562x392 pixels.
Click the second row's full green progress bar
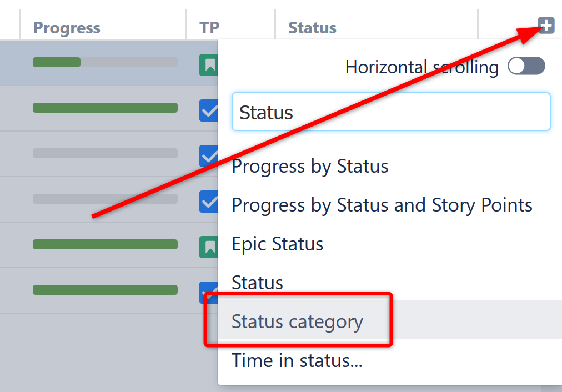(105, 108)
